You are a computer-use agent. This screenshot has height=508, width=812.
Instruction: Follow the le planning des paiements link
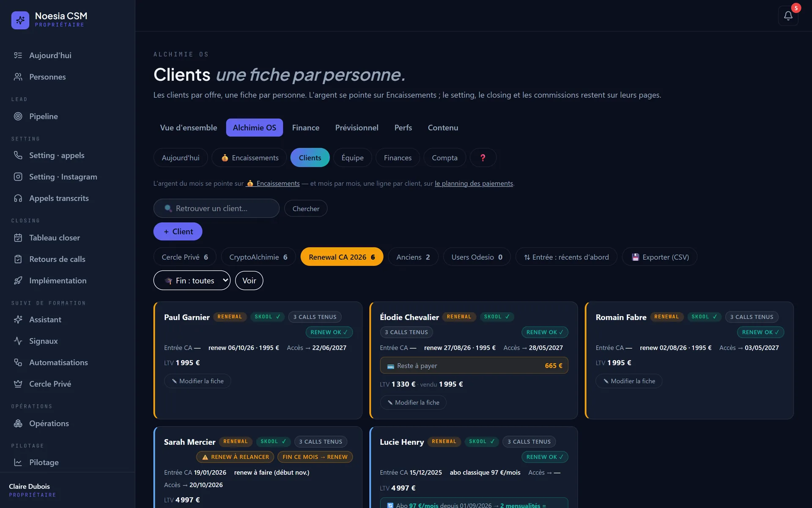[474, 183]
